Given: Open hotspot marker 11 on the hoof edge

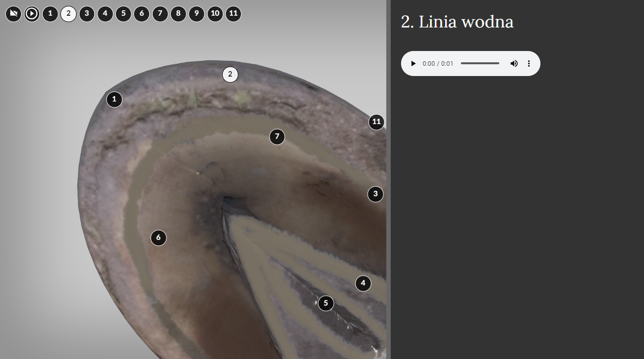Looking at the screenshot, I should tap(376, 122).
